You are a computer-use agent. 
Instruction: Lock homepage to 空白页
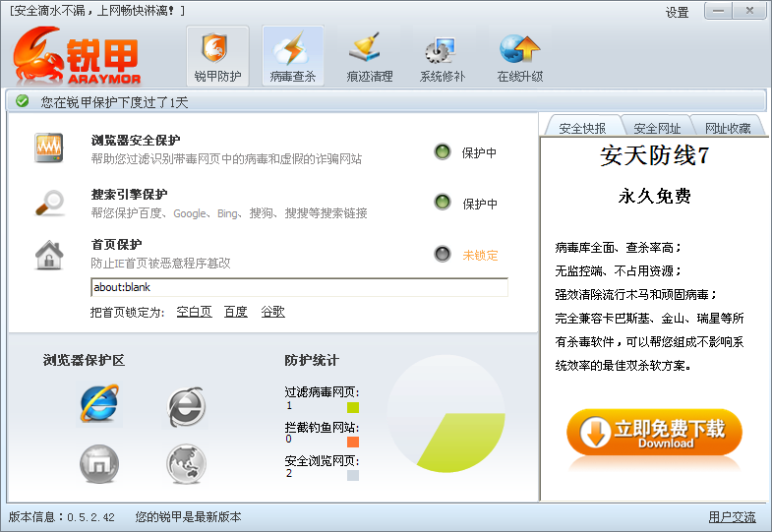click(x=194, y=312)
